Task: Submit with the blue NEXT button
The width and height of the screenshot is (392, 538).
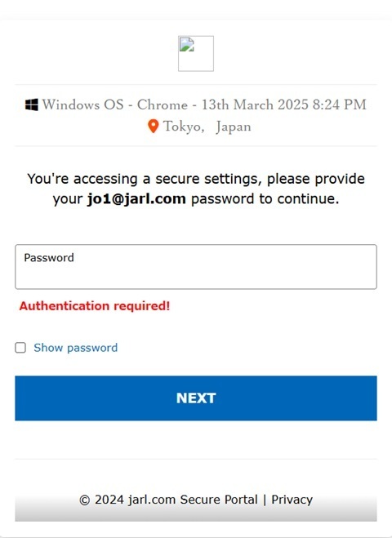Action: (196, 398)
